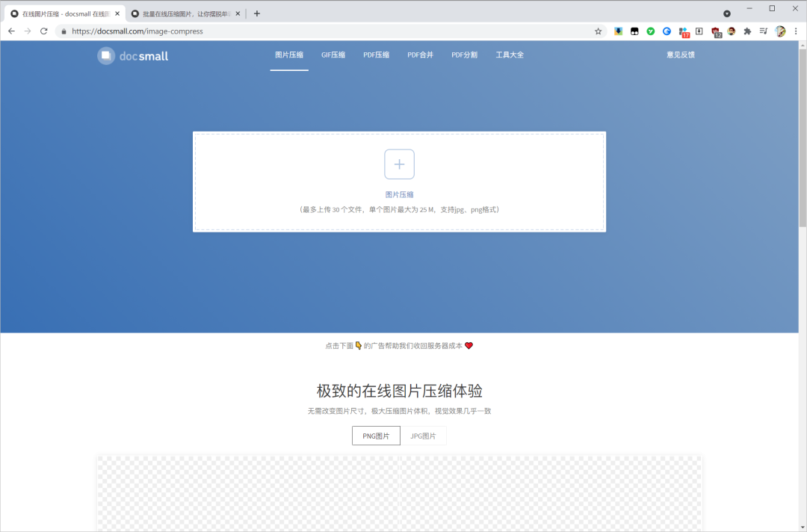Click the plus icon to upload images
The image size is (807, 532).
coord(399,164)
